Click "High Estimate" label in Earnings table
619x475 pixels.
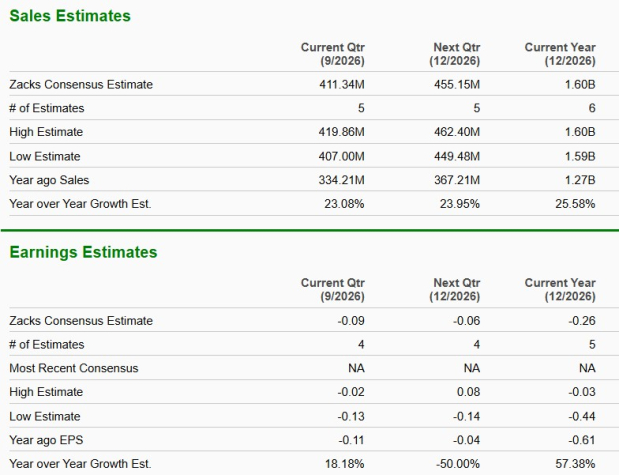(x=46, y=392)
